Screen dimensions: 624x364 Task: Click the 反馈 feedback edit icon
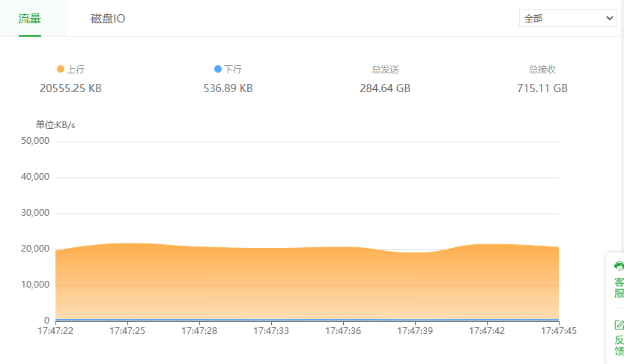[620, 325]
